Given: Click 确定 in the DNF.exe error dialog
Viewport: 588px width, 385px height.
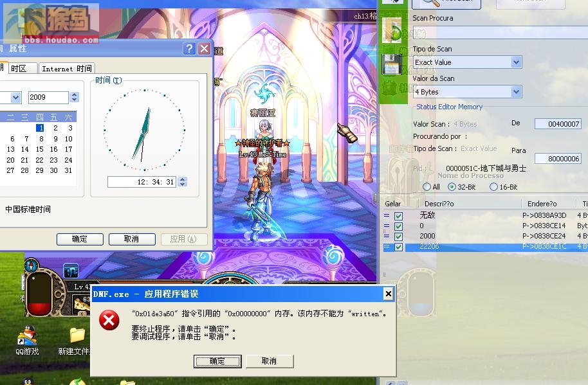Looking at the screenshot, I should pos(217,361).
